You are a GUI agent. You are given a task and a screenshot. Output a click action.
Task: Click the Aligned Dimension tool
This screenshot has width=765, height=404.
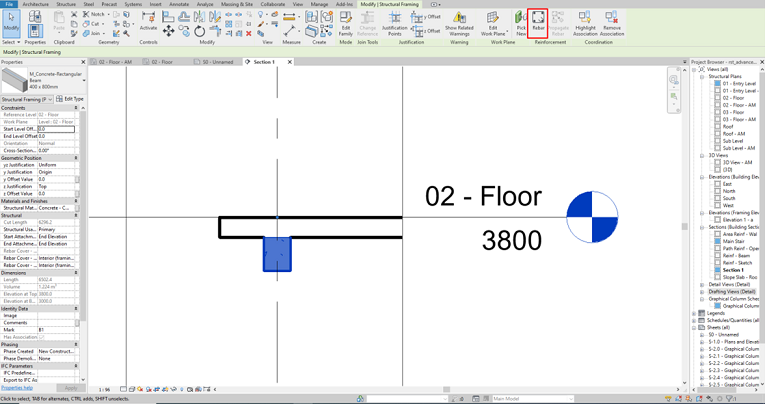pyautogui.click(x=290, y=31)
